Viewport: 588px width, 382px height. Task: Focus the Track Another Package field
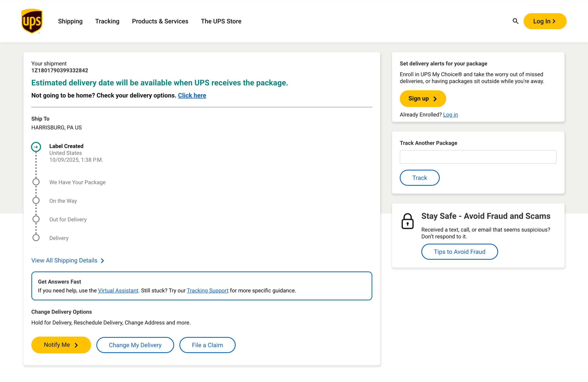(x=478, y=157)
